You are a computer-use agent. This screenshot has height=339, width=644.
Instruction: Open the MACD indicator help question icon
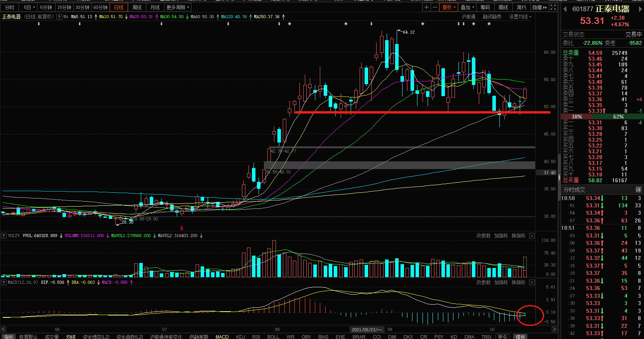click(x=4, y=282)
